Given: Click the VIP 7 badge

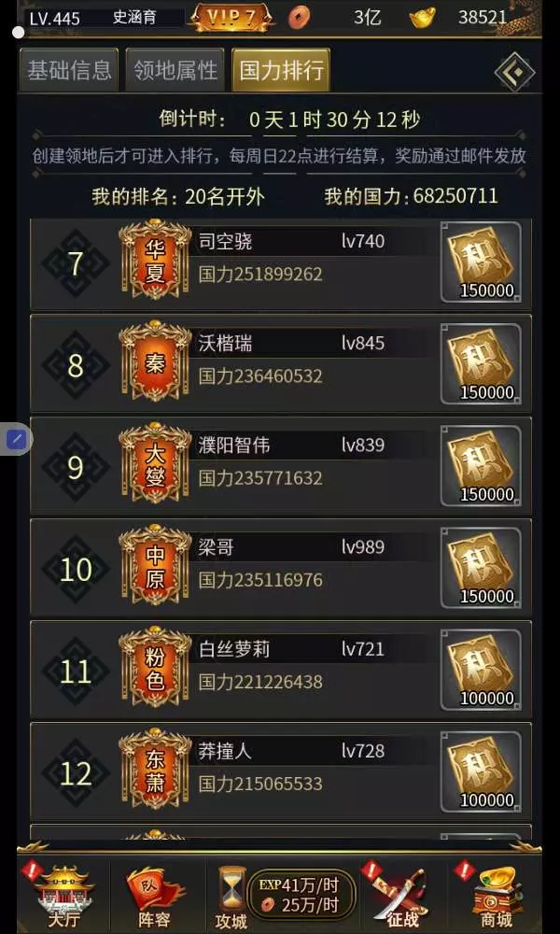Looking at the screenshot, I should click(232, 18).
